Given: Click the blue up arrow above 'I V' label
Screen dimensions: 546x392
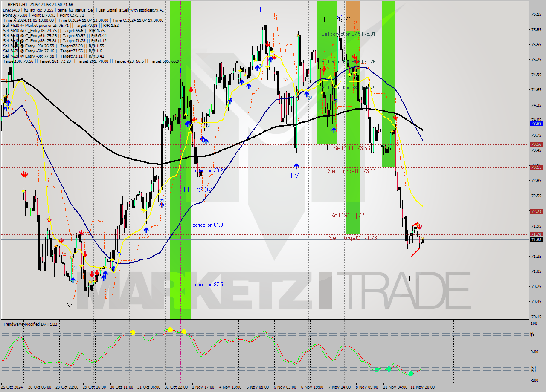Looking at the screenshot, I should pyautogui.click(x=296, y=166).
